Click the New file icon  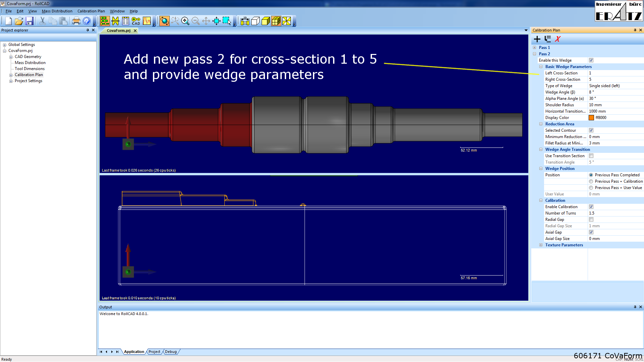click(x=8, y=21)
